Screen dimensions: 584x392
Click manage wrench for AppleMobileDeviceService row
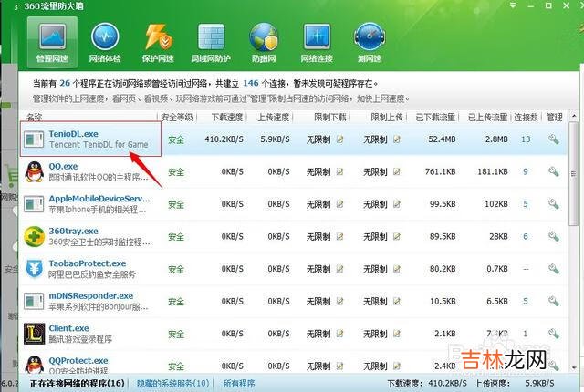[554, 204]
